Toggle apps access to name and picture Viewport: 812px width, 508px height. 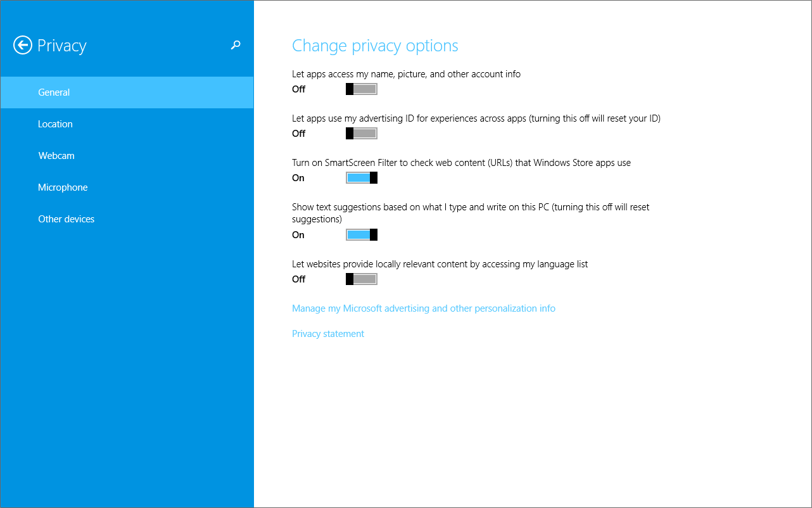pos(362,89)
